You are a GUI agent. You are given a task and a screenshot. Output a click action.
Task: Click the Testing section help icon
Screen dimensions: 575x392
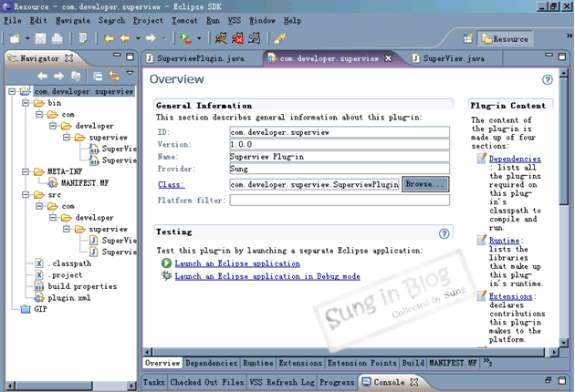[444, 233]
